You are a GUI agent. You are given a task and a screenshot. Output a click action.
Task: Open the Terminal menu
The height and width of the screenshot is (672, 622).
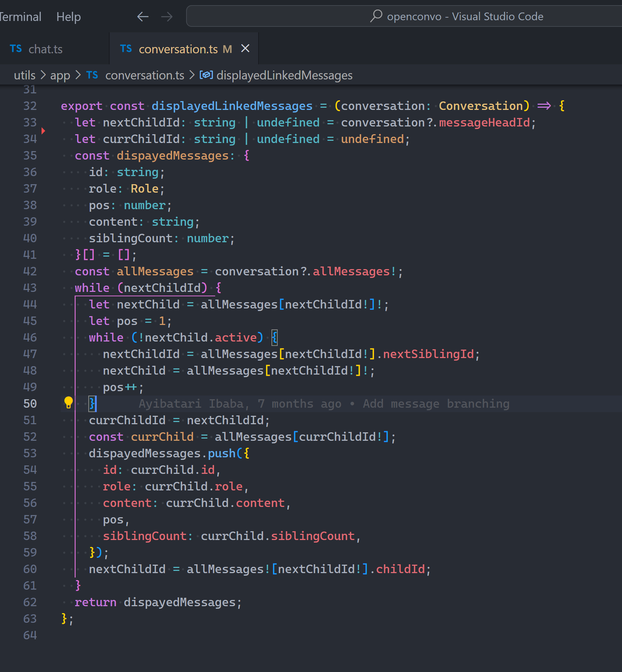20,17
